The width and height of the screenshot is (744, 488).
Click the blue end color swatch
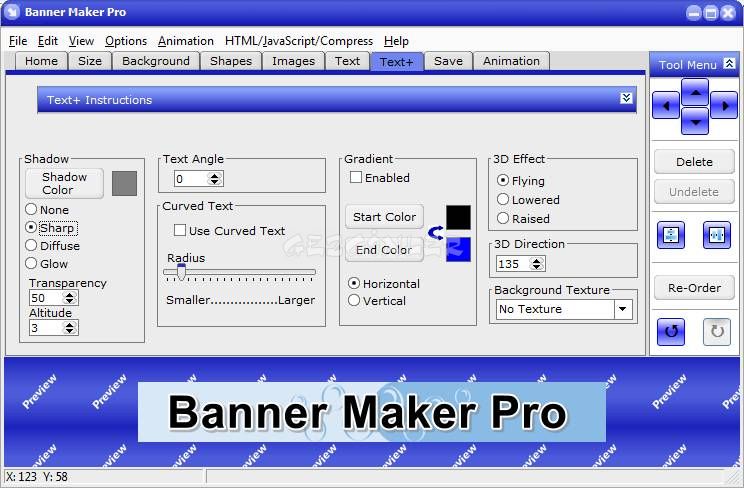[x=458, y=250]
